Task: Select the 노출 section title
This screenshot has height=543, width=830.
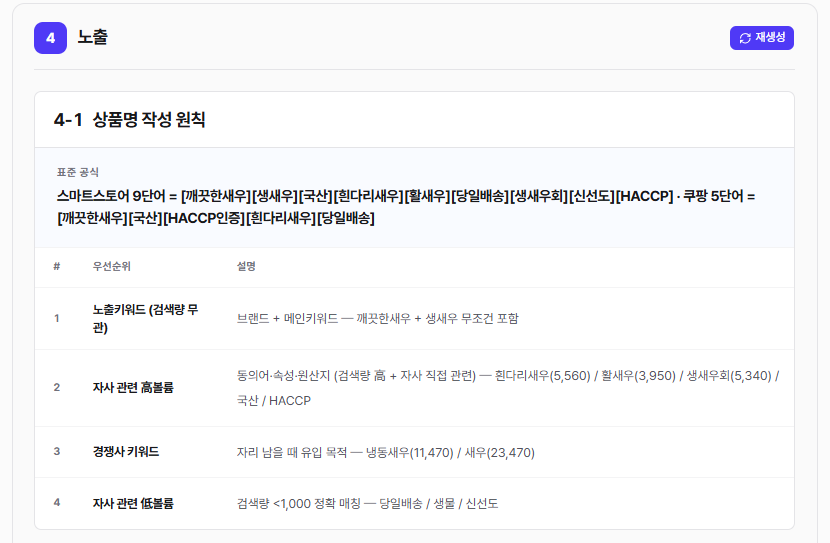Action: pos(93,37)
